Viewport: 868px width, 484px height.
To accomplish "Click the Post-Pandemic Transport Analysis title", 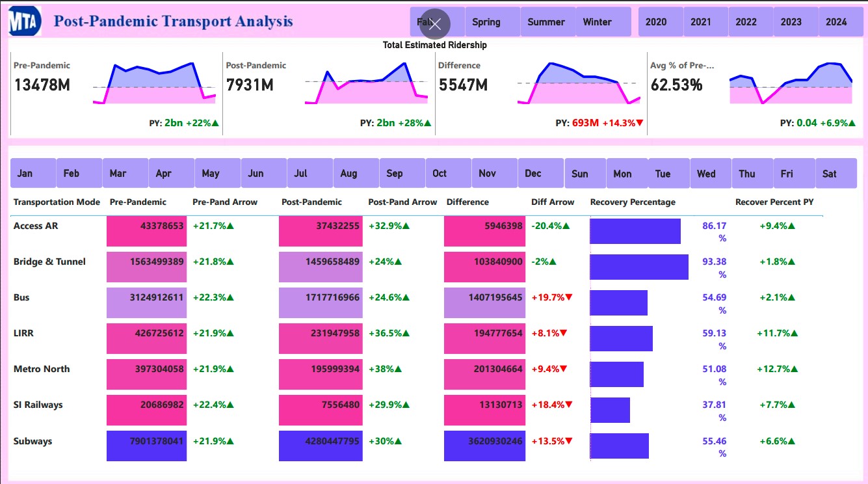I will tap(173, 21).
